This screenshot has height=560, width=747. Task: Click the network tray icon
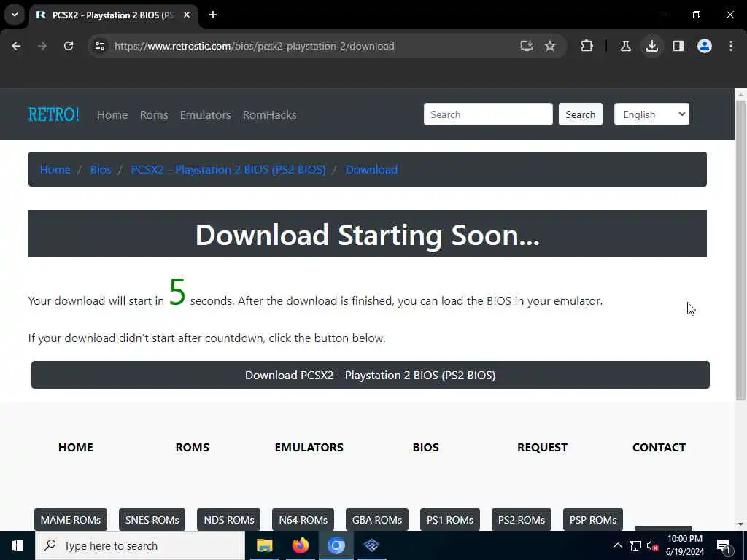[635, 545]
